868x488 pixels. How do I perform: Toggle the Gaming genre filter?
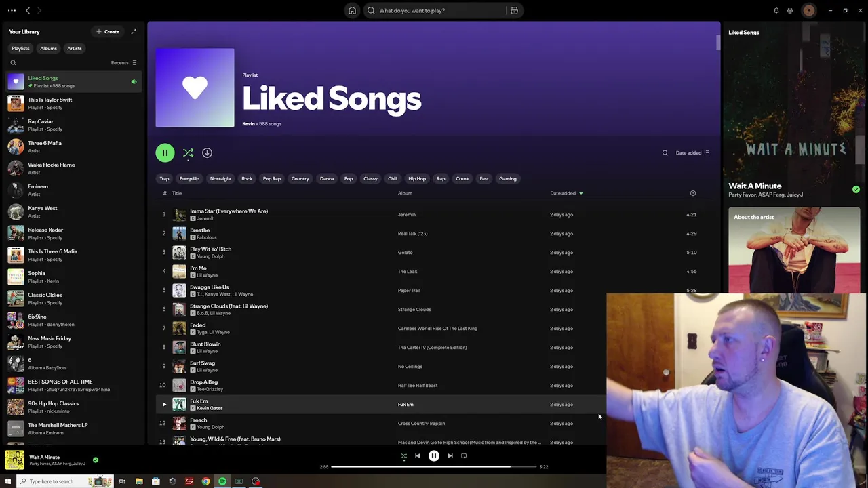tap(508, 178)
